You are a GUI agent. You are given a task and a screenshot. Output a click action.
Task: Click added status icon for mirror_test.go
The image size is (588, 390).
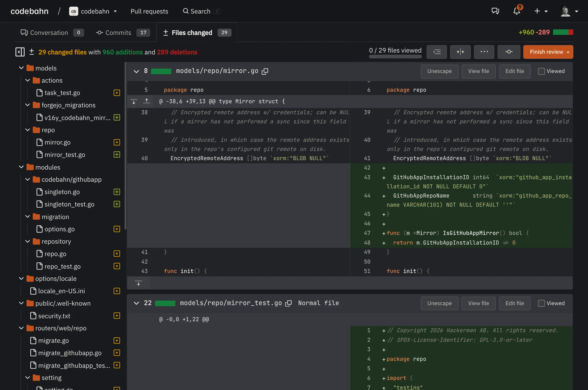[x=117, y=154]
